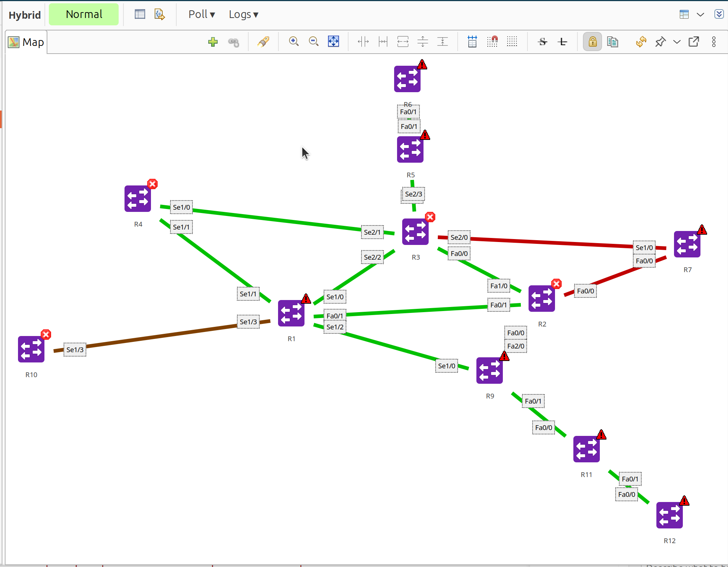Expand the chevron next to pin icon

677,42
